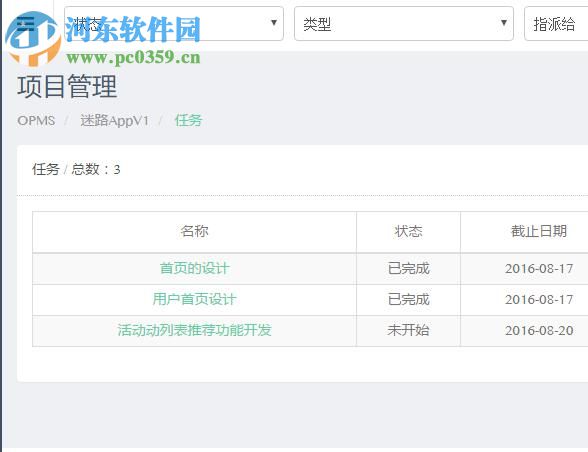The width and height of the screenshot is (588, 452).
Task: Select deadline of 用户首页设计 row
Action: click(x=539, y=299)
